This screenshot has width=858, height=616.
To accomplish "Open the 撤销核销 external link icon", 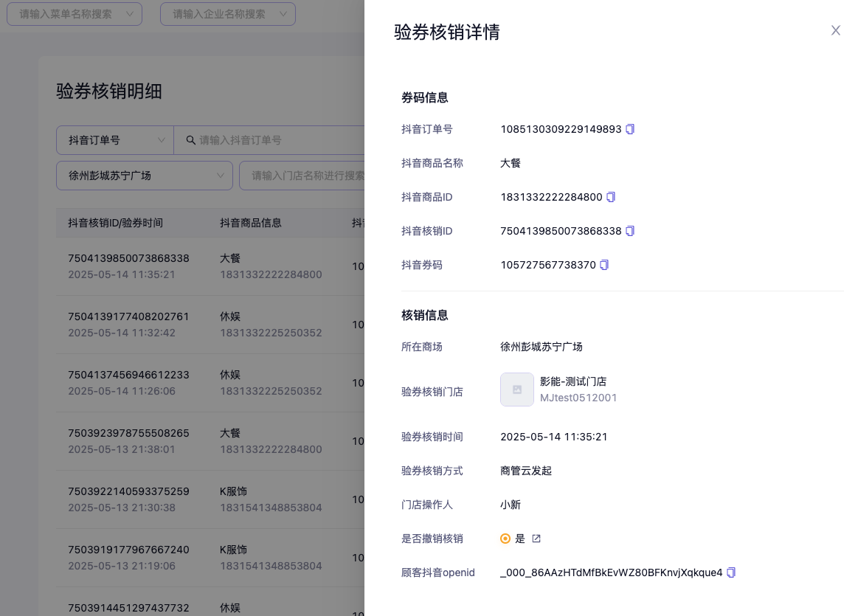I will tap(536, 539).
